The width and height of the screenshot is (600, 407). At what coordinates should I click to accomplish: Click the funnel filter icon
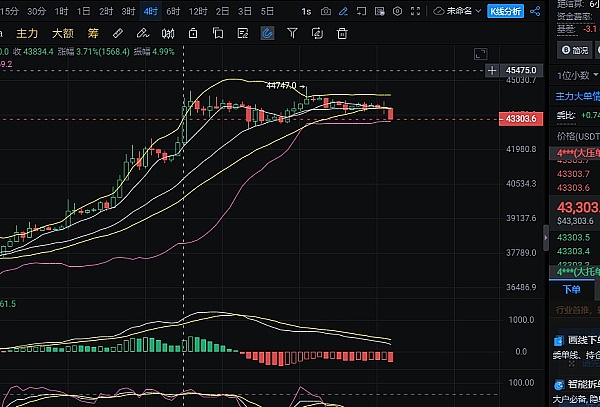292,32
